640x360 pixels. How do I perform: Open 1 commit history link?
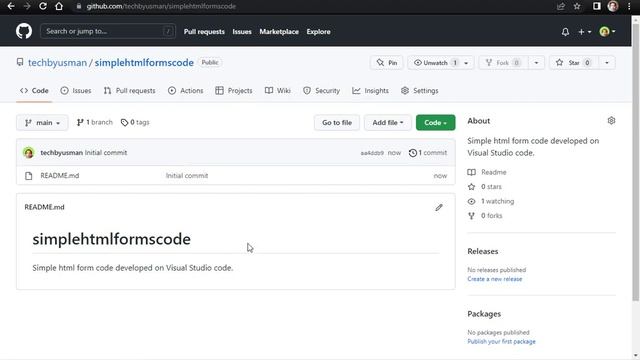tap(428, 153)
